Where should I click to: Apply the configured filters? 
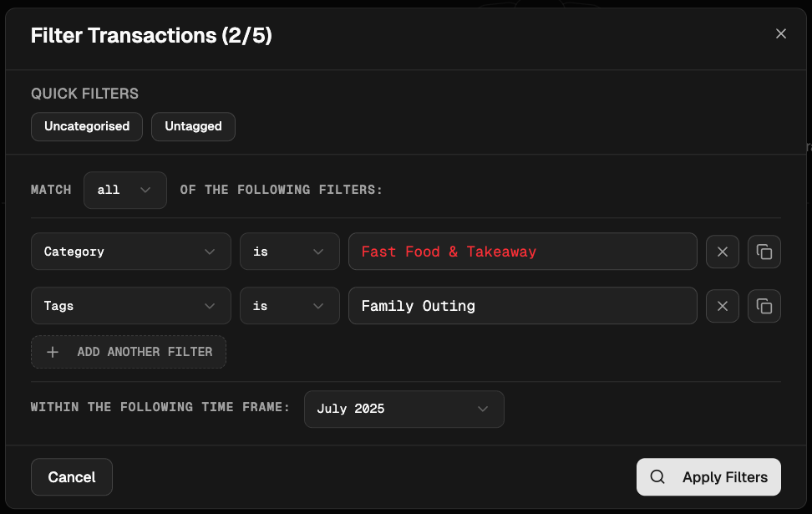708,476
